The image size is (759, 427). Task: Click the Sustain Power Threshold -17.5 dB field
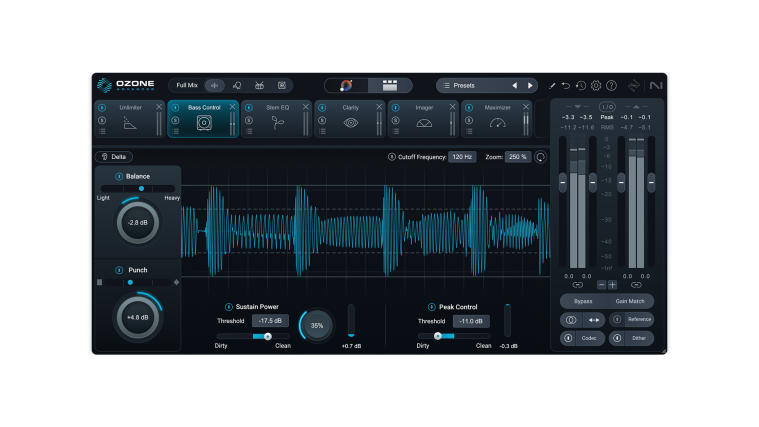point(270,320)
